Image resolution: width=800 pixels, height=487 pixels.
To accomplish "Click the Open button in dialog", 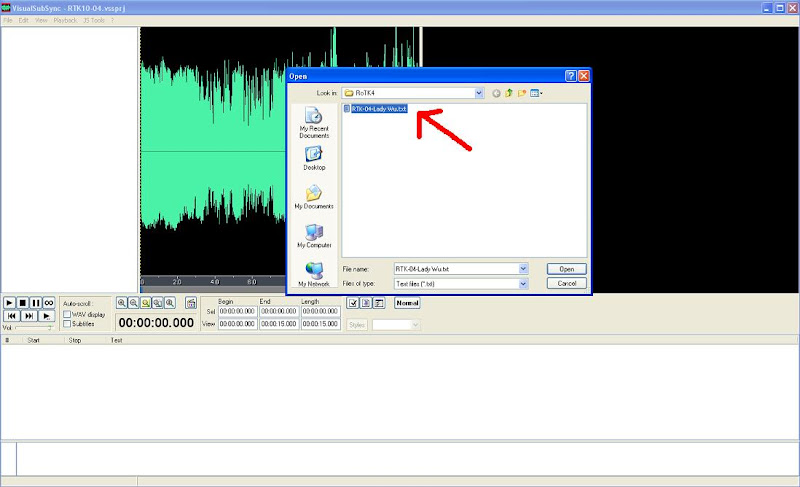I will [x=566, y=269].
